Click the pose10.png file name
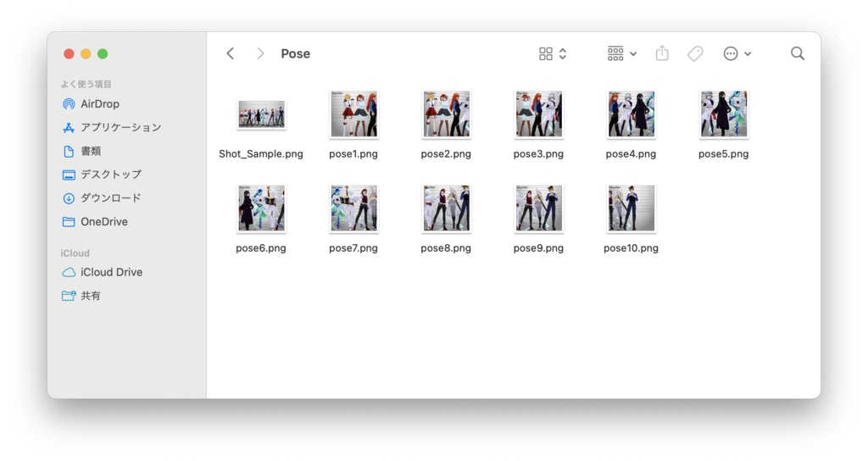Viewport: 868px width, 461px height. (631, 248)
